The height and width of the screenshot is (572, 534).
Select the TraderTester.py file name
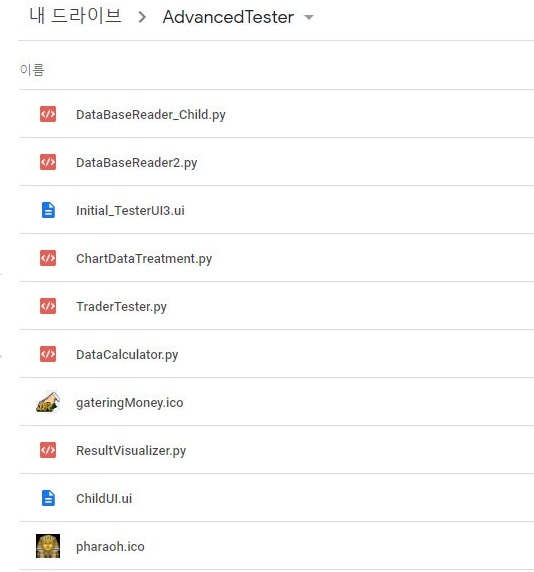(121, 307)
